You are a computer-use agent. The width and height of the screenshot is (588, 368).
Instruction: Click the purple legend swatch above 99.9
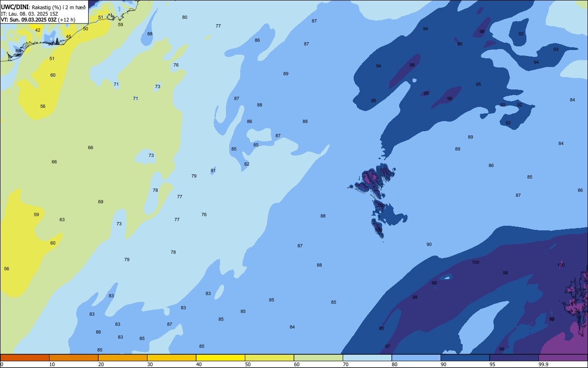click(x=563, y=357)
